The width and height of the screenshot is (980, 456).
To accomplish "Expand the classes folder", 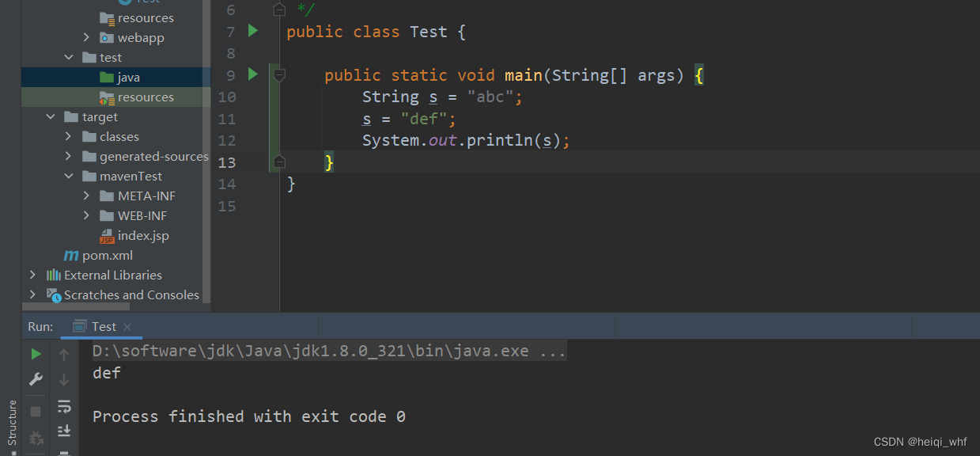I will pyautogui.click(x=69, y=136).
